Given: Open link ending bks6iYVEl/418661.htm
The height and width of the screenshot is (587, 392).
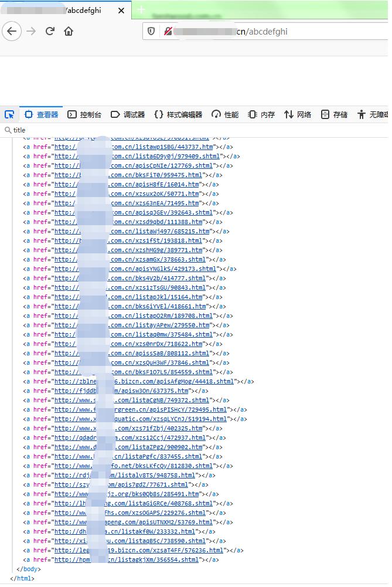Looking at the screenshot, I should tap(130, 306).
